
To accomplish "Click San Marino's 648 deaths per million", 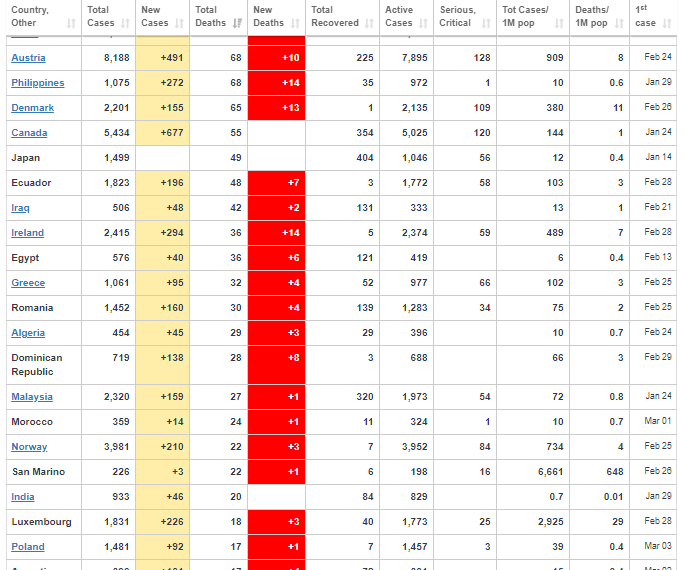I will click(x=600, y=471).
